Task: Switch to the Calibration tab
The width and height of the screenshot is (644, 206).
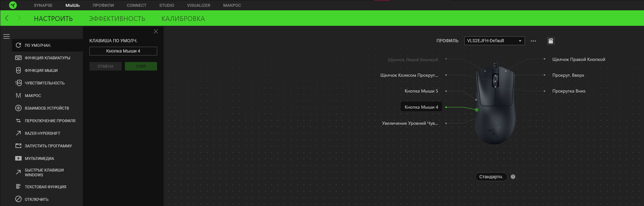Action: click(183, 19)
